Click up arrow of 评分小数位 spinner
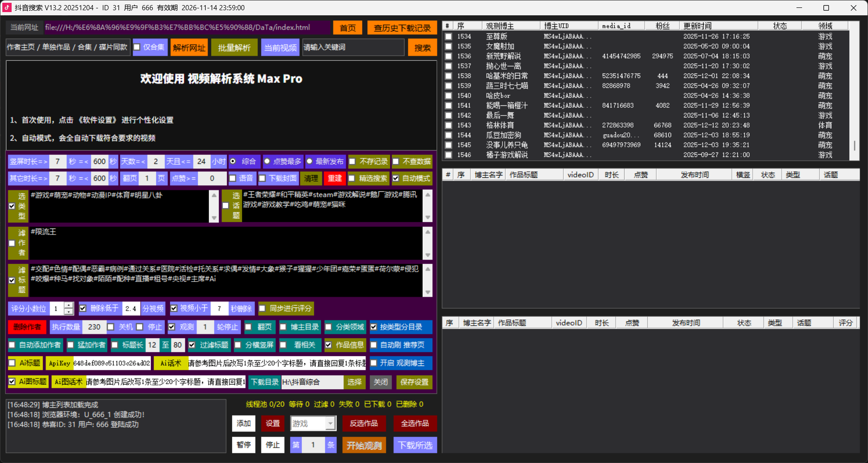 click(x=69, y=305)
